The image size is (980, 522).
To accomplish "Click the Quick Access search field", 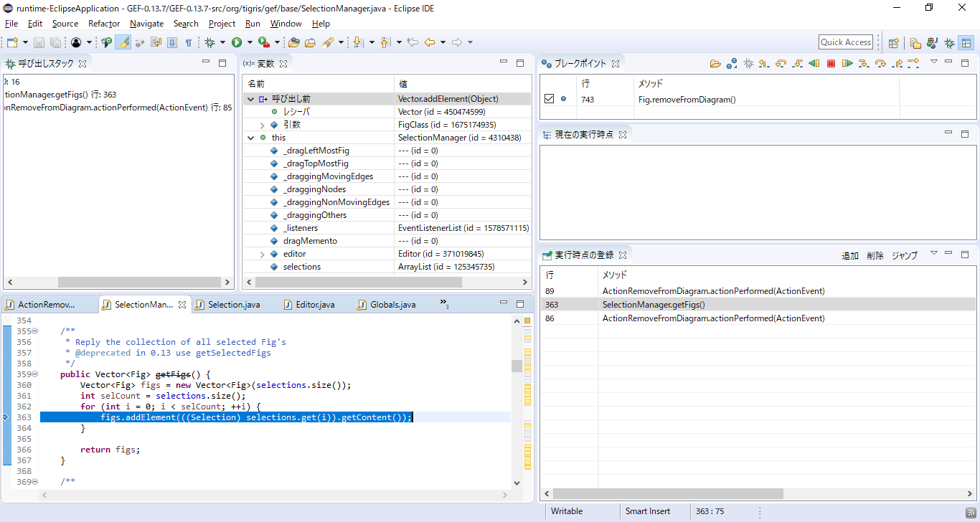I will pyautogui.click(x=846, y=42).
